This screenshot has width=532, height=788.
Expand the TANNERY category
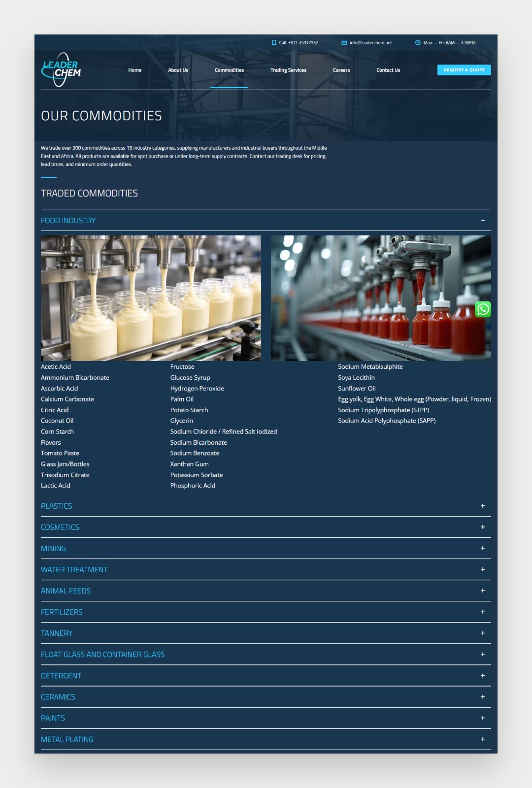[x=266, y=633]
